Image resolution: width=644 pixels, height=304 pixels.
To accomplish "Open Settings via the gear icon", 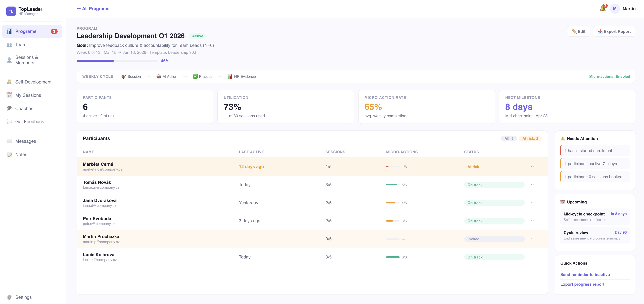I will coord(9,297).
